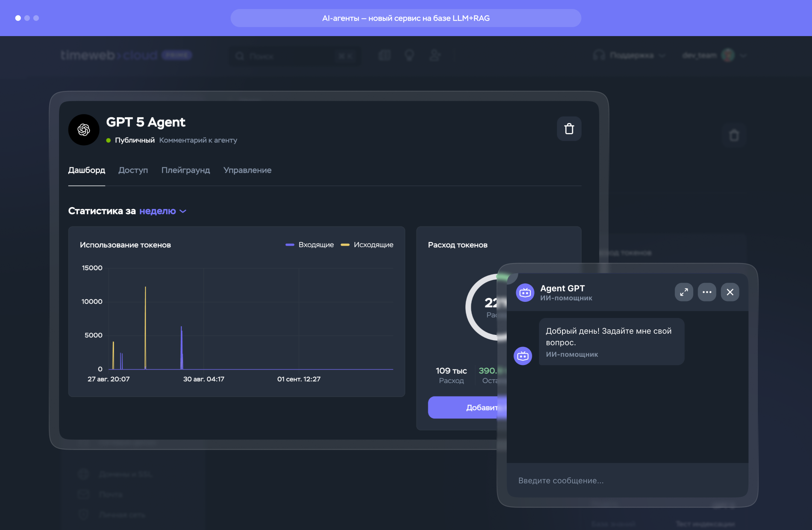Image resolution: width=812 pixels, height=530 pixels.
Task: Click the Agent GPT bot avatar in chat header
Action: (525, 292)
